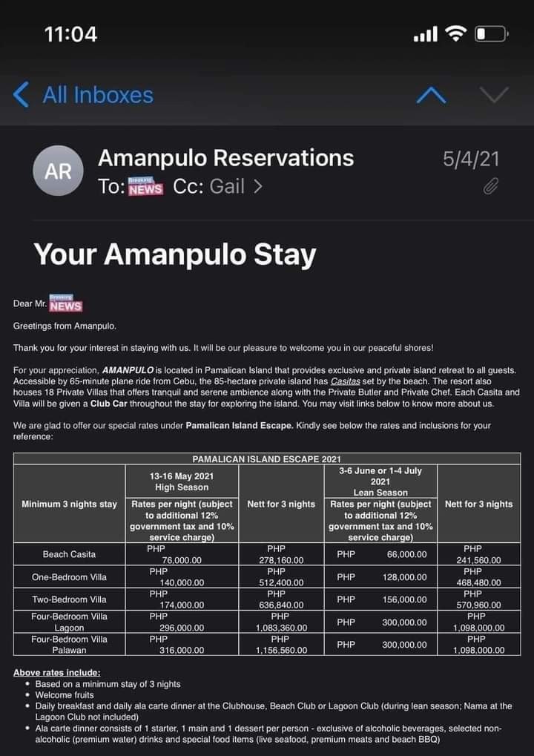Select the Beach Casita table row

(267, 554)
